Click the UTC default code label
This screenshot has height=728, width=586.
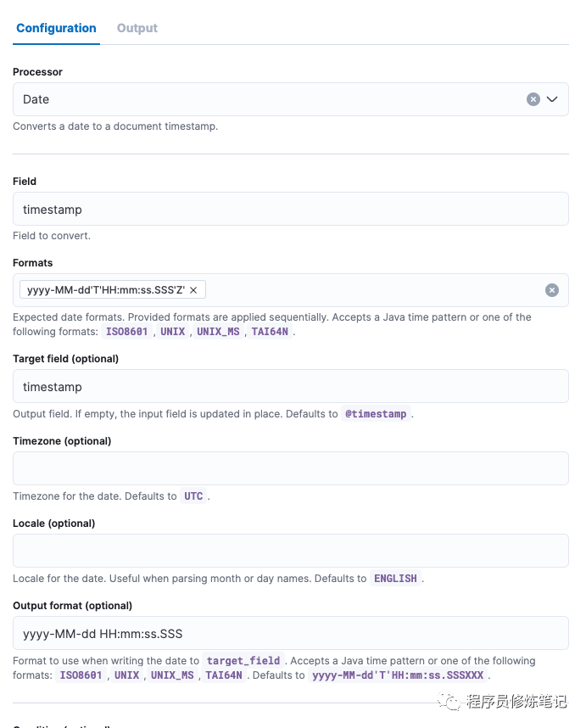(x=194, y=496)
